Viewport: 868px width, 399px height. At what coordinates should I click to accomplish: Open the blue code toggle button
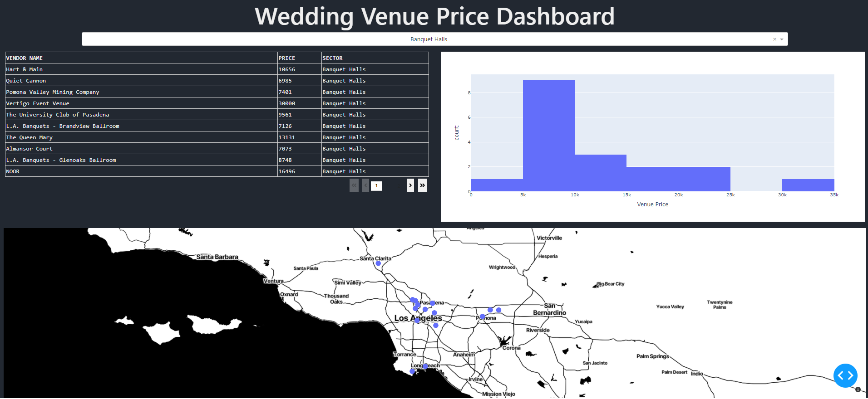845,375
